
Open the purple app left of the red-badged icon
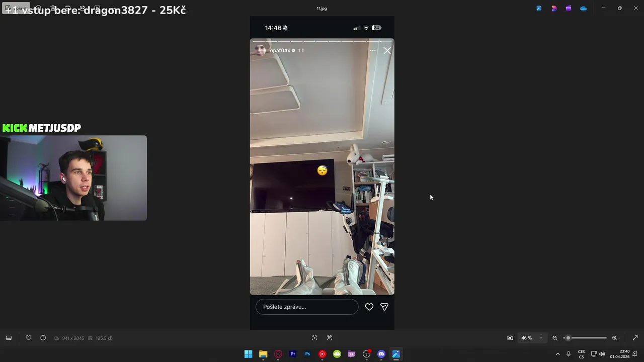point(352,354)
